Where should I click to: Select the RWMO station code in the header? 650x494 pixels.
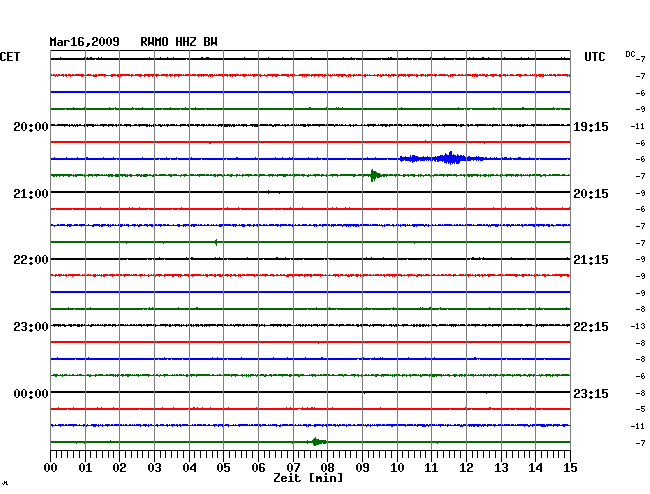click(x=154, y=42)
